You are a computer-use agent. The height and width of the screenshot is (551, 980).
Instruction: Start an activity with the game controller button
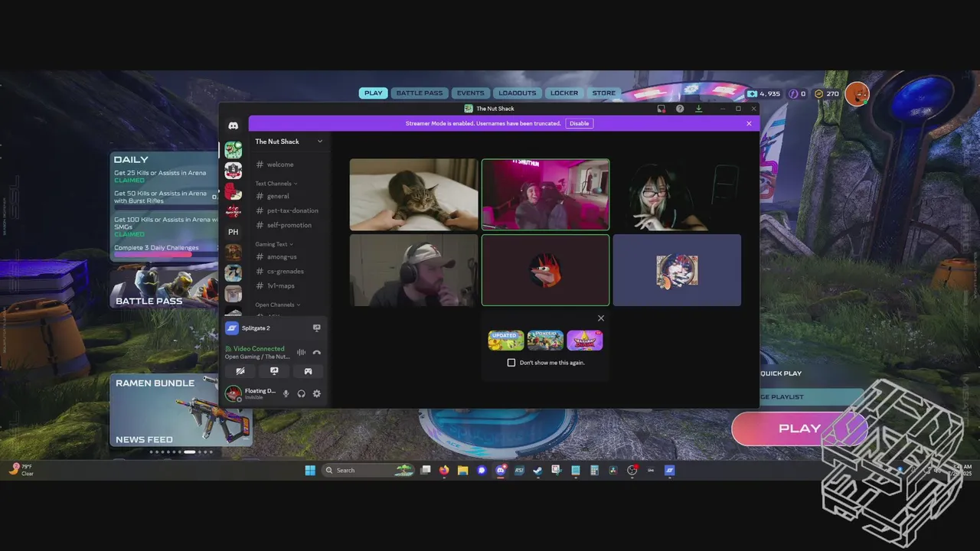pyautogui.click(x=308, y=371)
